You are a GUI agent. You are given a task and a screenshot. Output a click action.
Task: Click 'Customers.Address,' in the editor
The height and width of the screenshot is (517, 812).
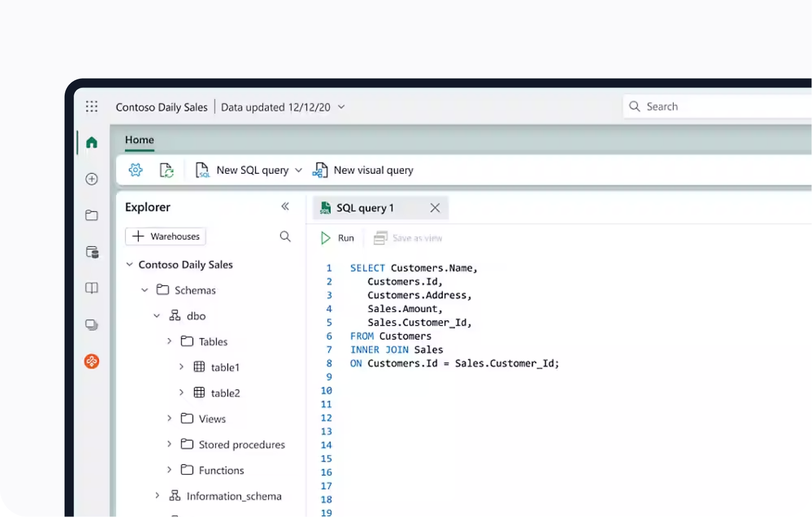point(419,295)
